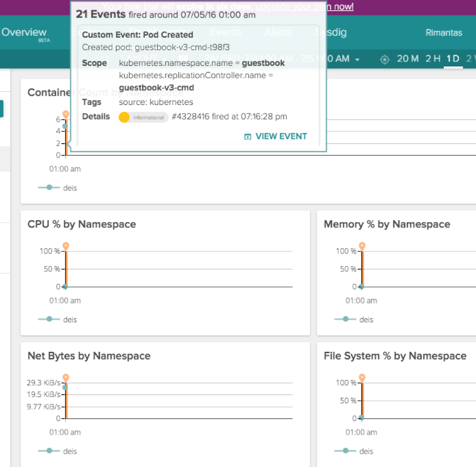Click the 'source: kubernetes' tag
Image resolution: width=476 pixels, height=467 pixels.
pyautogui.click(x=156, y=102)
